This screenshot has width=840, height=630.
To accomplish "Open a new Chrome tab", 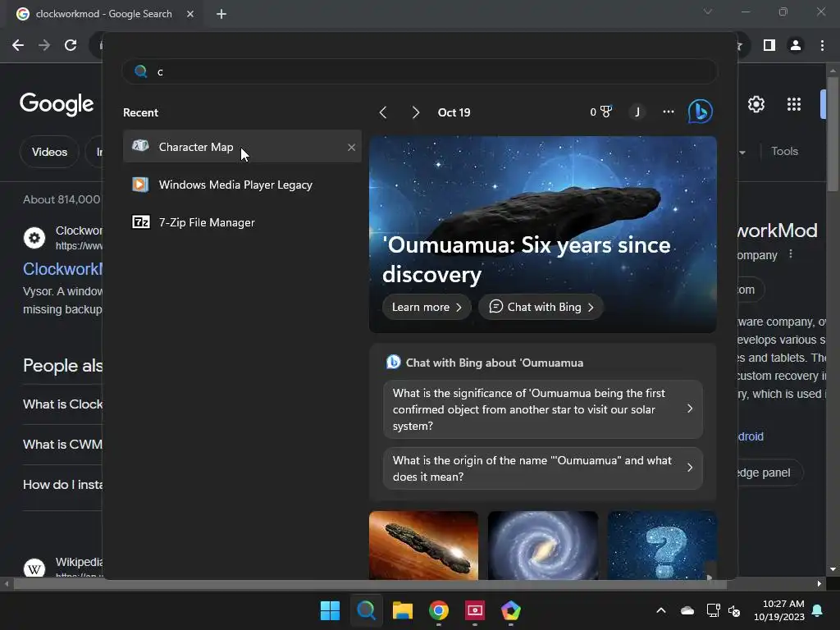I will coord(221,14).
